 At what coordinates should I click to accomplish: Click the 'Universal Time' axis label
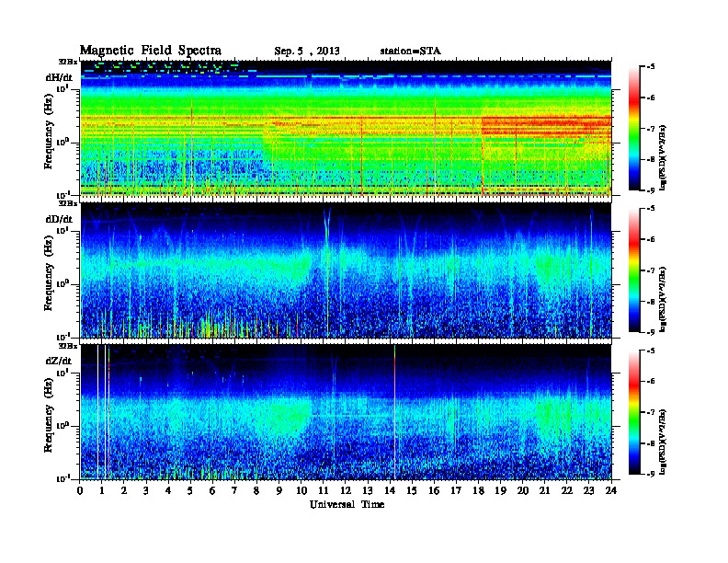[347, 504]
